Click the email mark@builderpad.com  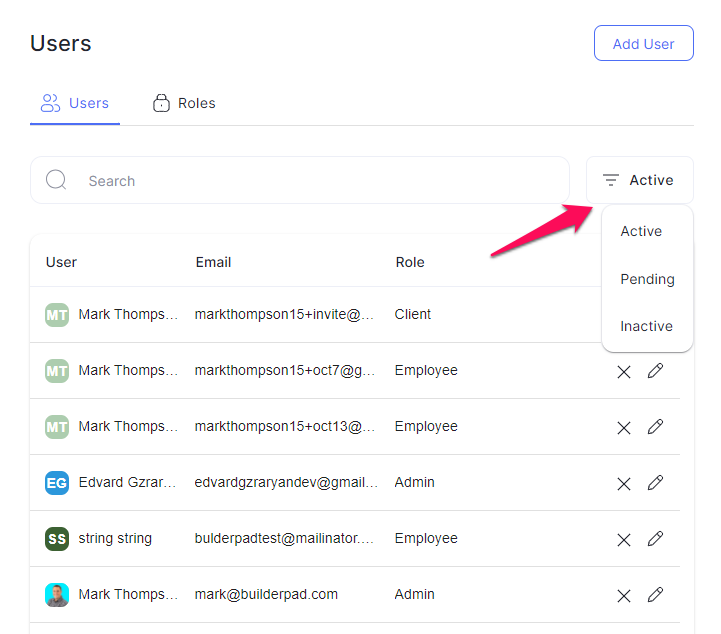tap(266, 594)
